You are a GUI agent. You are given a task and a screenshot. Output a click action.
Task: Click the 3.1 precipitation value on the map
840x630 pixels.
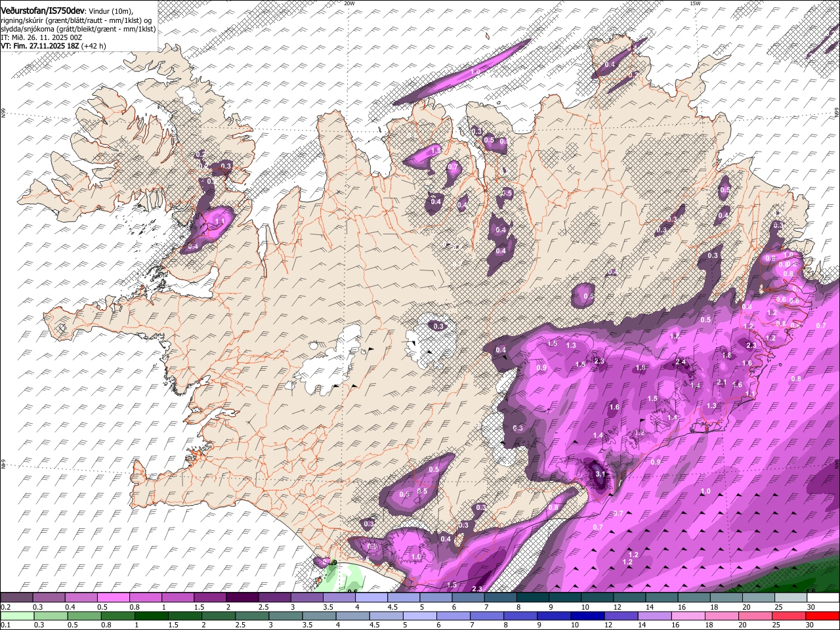(600, 474)
